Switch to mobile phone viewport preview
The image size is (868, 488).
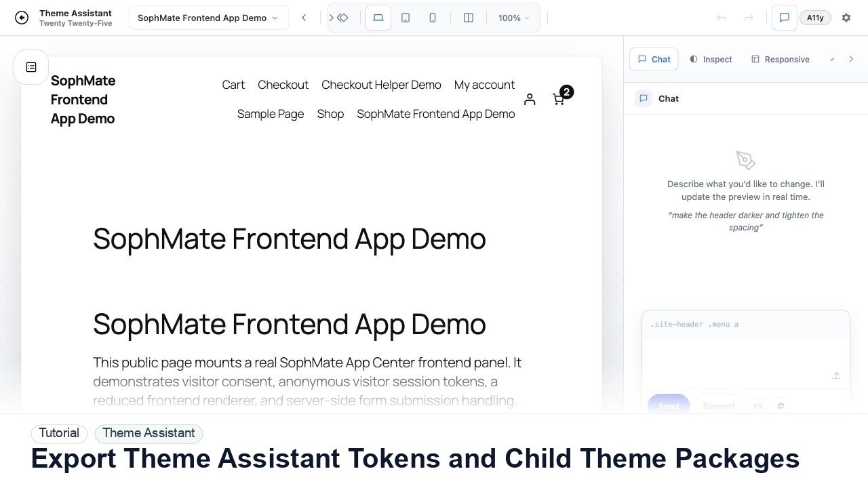tap(433, 18)
